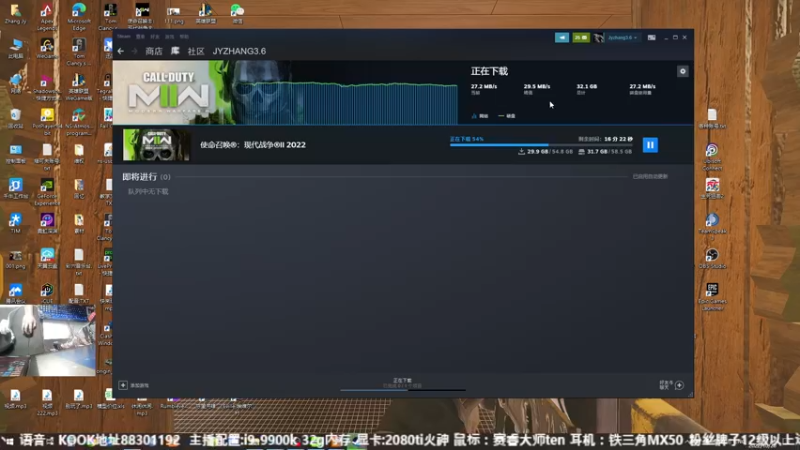Screen dimensions: 800x450
Task: Open the text file at right desktop top
Action: tap(712, 118)
